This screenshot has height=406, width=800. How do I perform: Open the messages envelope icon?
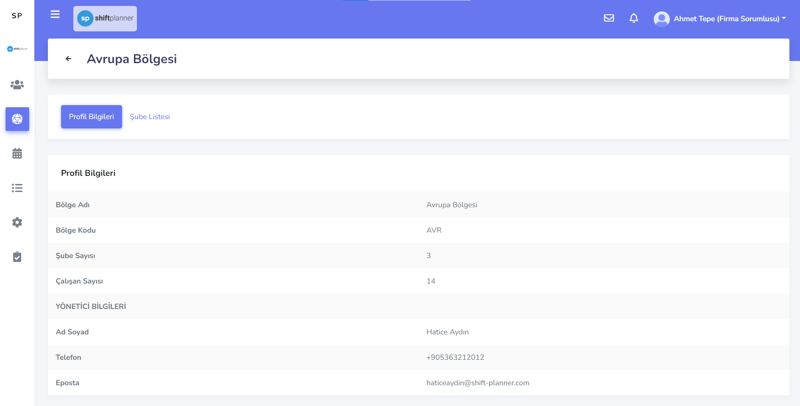609,18
